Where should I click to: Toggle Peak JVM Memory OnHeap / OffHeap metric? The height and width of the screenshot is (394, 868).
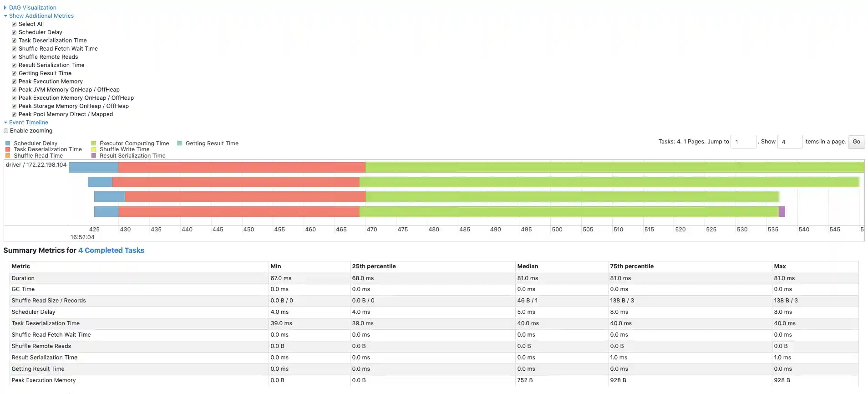[x=14, y=89]
